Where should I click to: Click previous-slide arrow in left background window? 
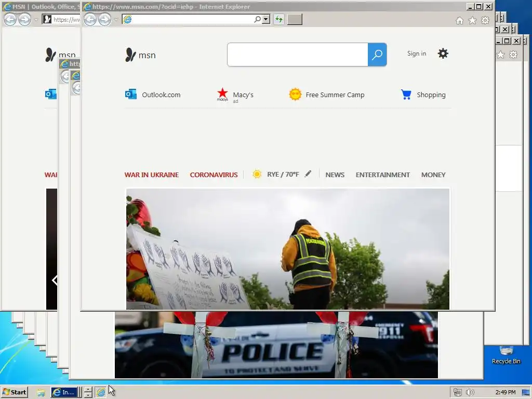[x=54, y=280]
